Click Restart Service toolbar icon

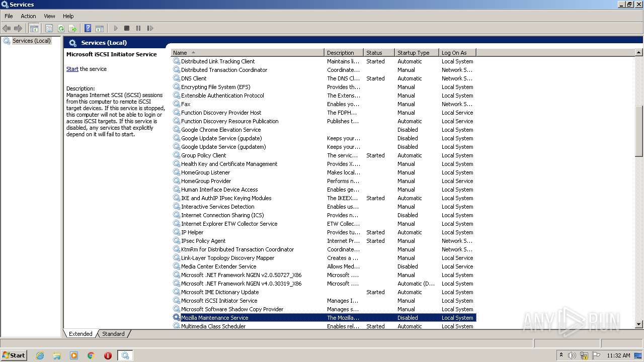[150, 28]
